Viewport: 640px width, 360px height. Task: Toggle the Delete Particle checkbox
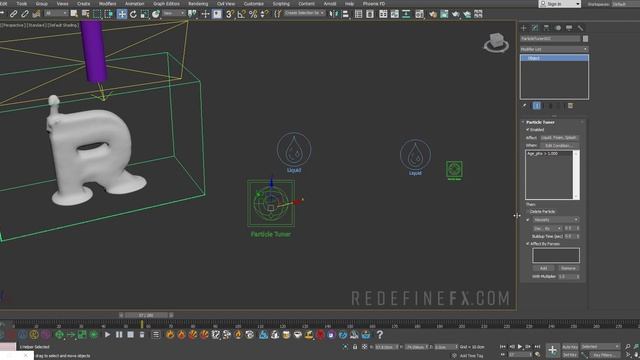[527, 211]
